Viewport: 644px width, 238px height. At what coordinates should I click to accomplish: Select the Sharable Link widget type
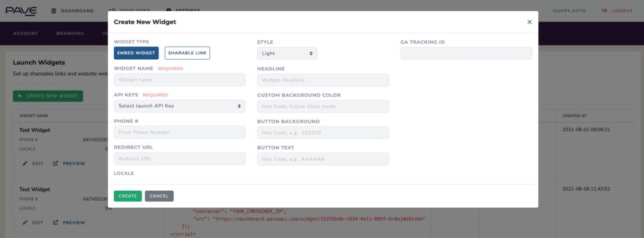tap(187, 53)
